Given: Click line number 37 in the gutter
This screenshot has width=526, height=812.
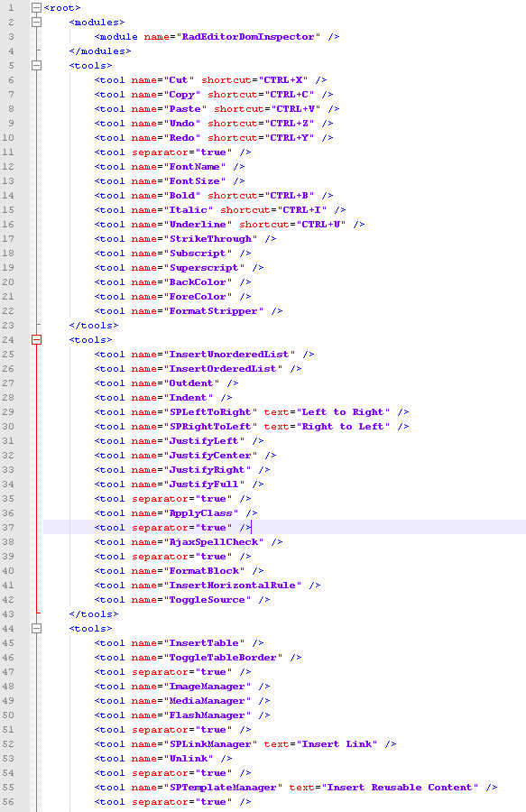Looking at the screenshot, I should click(9, 527).
